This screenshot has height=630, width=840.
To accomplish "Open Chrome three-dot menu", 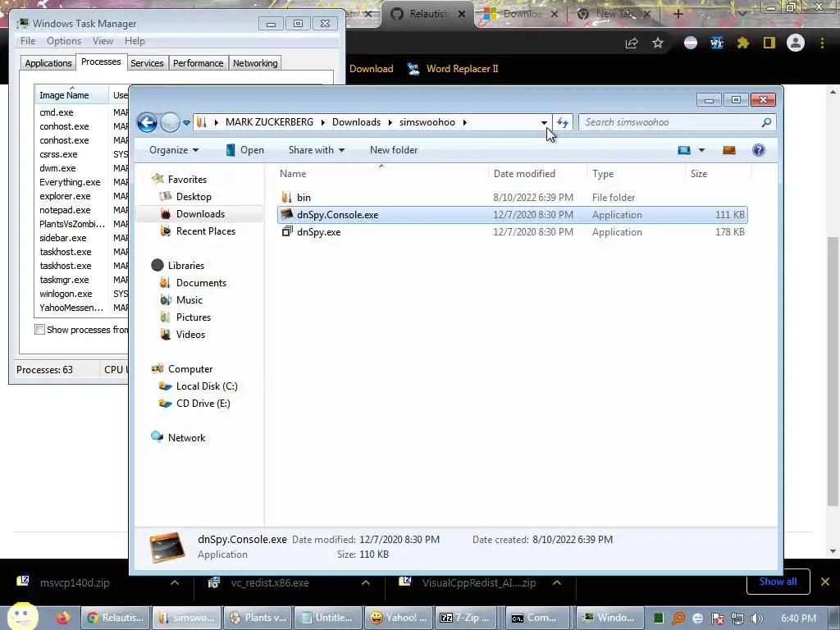I will tap(822, 43).
